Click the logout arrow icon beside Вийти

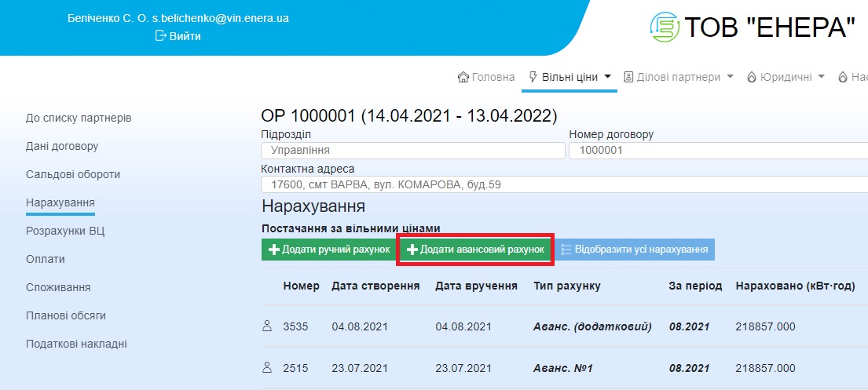(x=161, y=35)
